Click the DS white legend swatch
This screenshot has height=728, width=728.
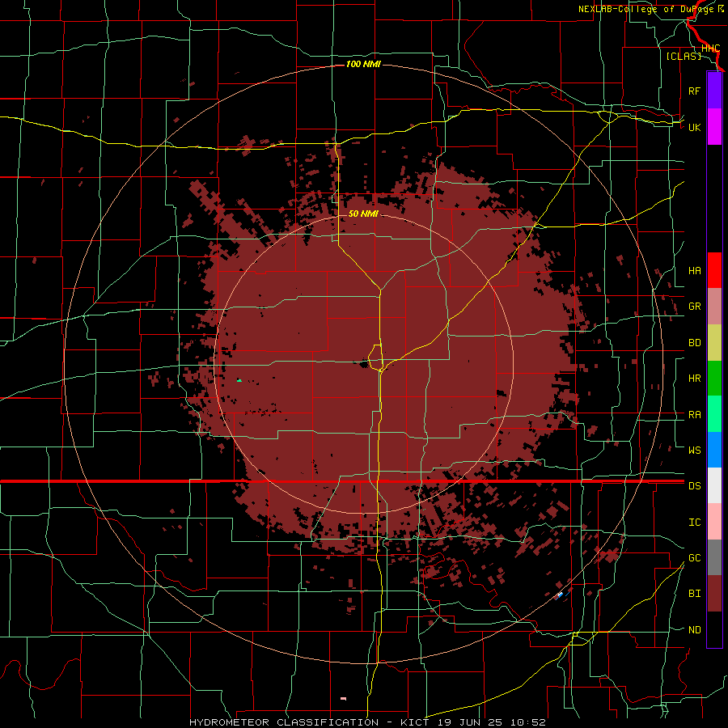[x=714, y=485]
